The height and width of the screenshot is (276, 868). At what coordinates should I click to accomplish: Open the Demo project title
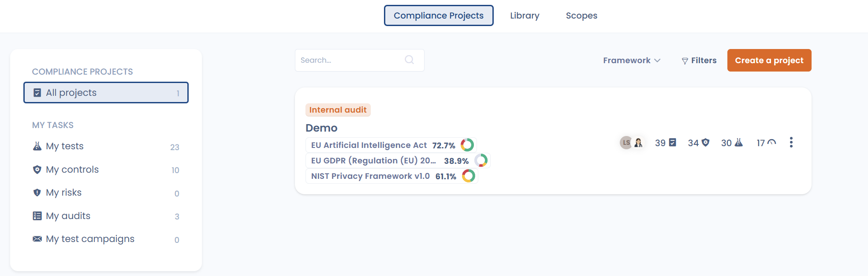tap(321, 128)
